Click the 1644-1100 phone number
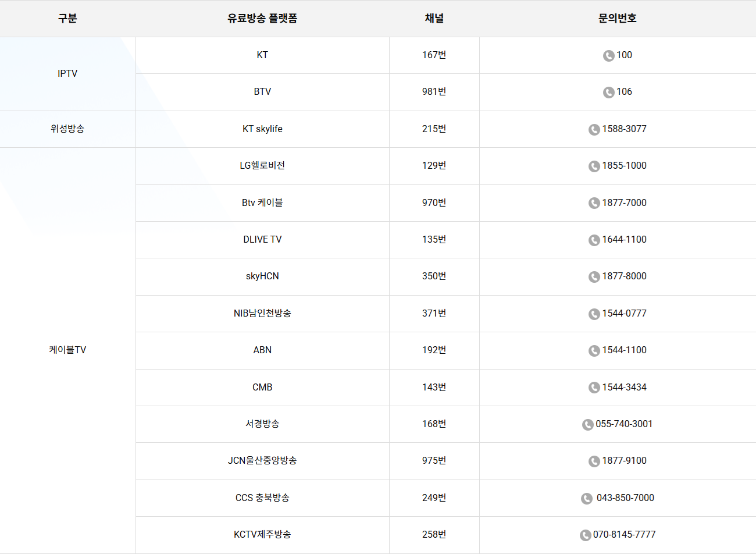 coord(625,240)
